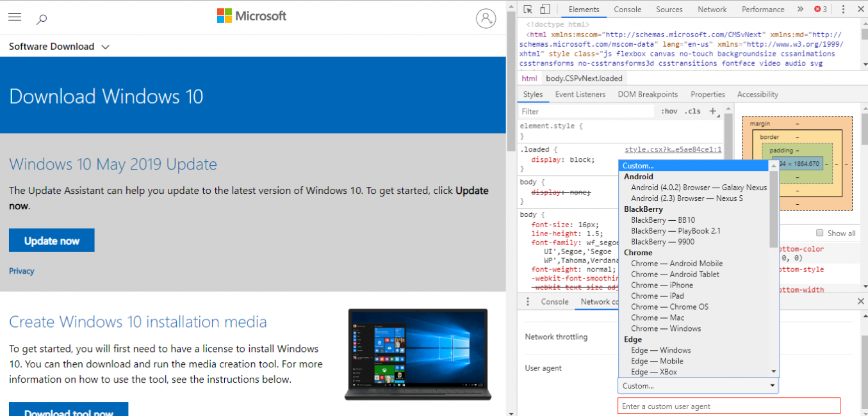Expand the Software Download chevron menu
This screenshot has height=416, width=868.
pyautogui.click(x=105, y=47)
